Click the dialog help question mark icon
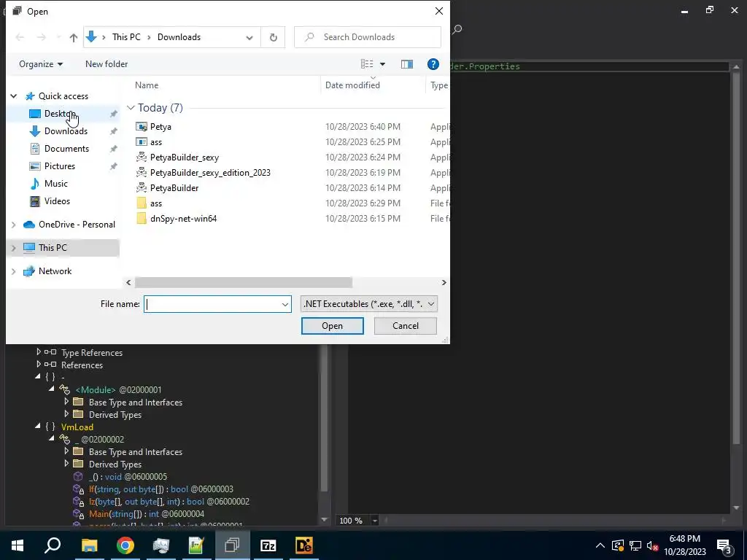Image resolution: width=747 pixels, height=560 pixels. (x=433, y=64)
